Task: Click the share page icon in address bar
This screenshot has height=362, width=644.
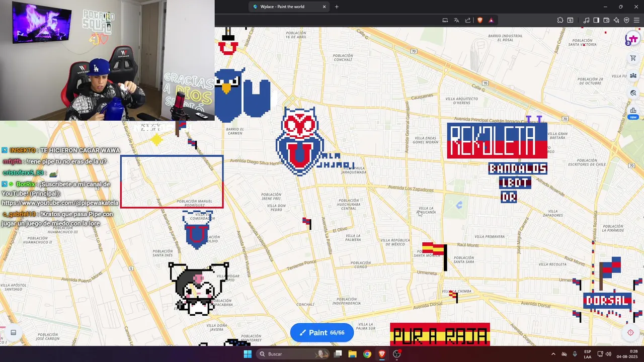Action: pyautogui.click(x=468, y=20)
